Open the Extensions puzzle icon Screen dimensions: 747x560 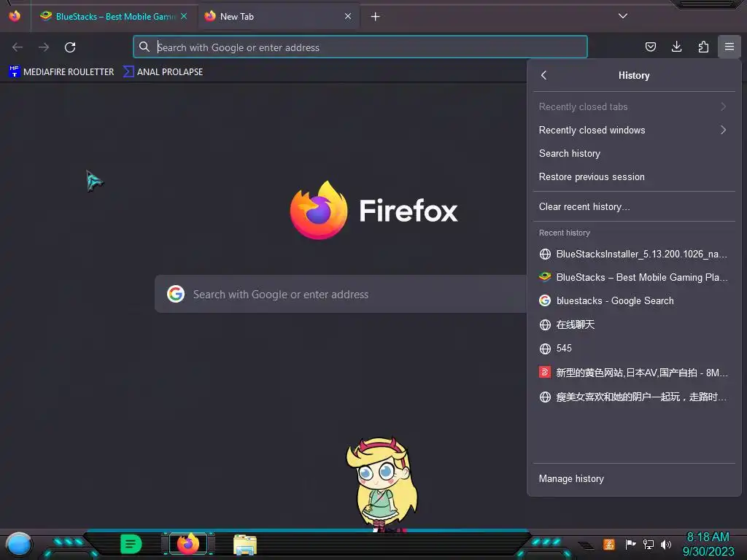tap(703, 47)
